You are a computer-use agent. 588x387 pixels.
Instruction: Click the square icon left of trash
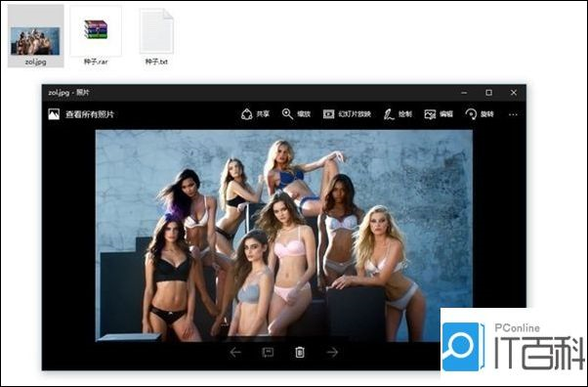tap(268, 352)
